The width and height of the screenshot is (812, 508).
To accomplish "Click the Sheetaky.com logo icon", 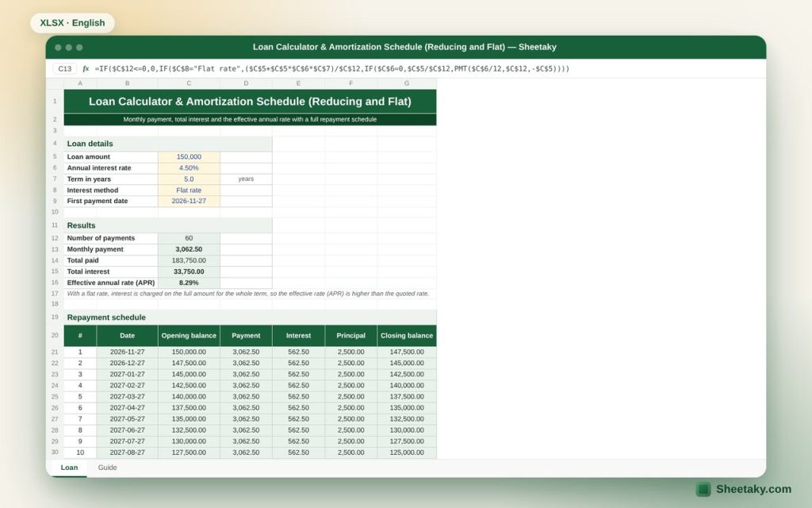I will (x=703, y=489).
